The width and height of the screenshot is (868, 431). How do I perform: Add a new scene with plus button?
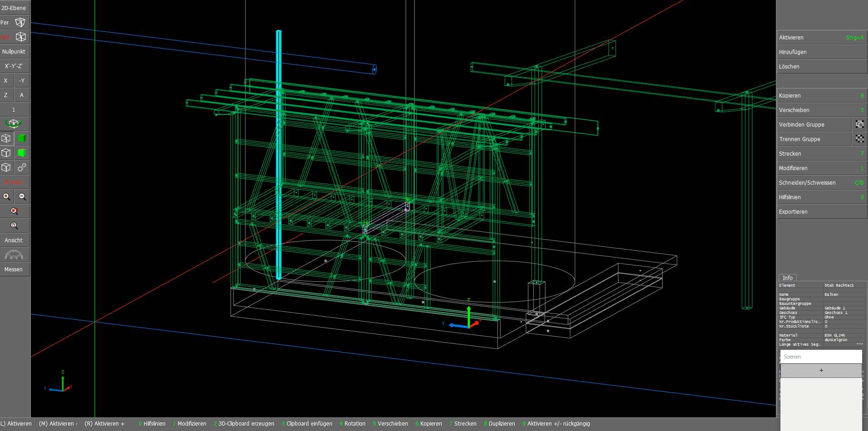point(821,371)
